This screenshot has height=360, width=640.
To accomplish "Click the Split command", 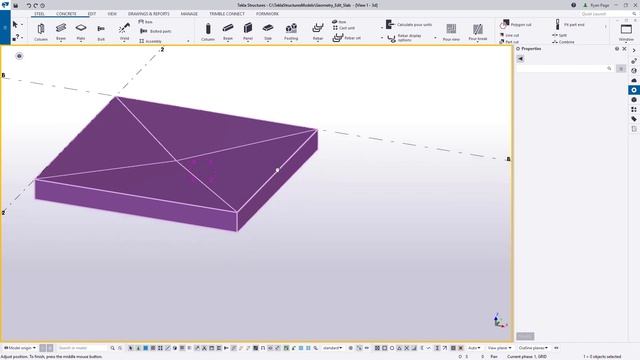I will 559,35.
